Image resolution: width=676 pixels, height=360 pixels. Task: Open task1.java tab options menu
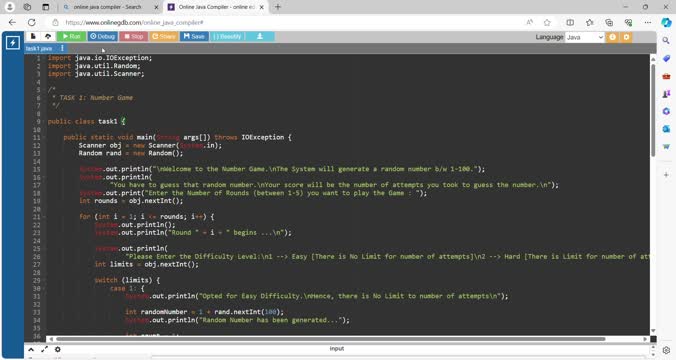point(62,48)
